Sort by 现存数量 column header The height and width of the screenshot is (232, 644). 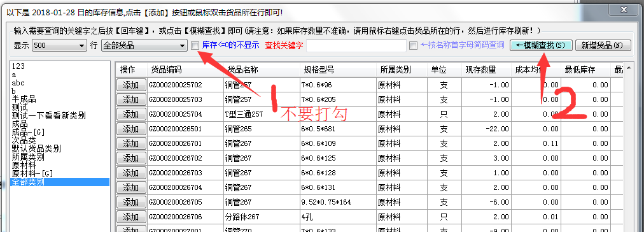(486, 70)
